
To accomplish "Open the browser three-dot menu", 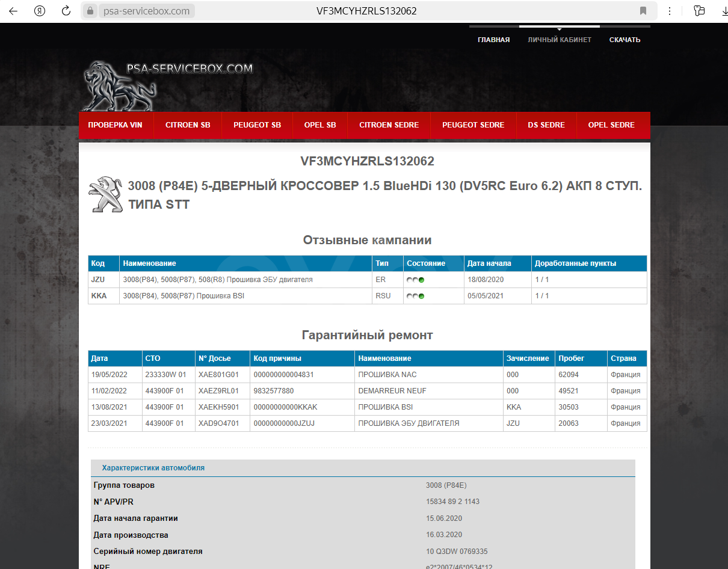I will click(x=670, y=11).
